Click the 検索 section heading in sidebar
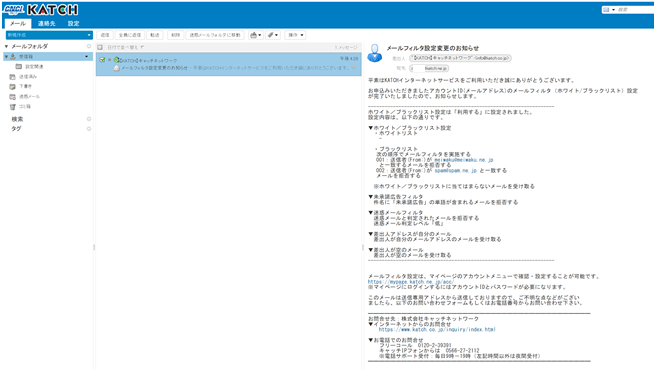660x370 pixels. [17, 119]
